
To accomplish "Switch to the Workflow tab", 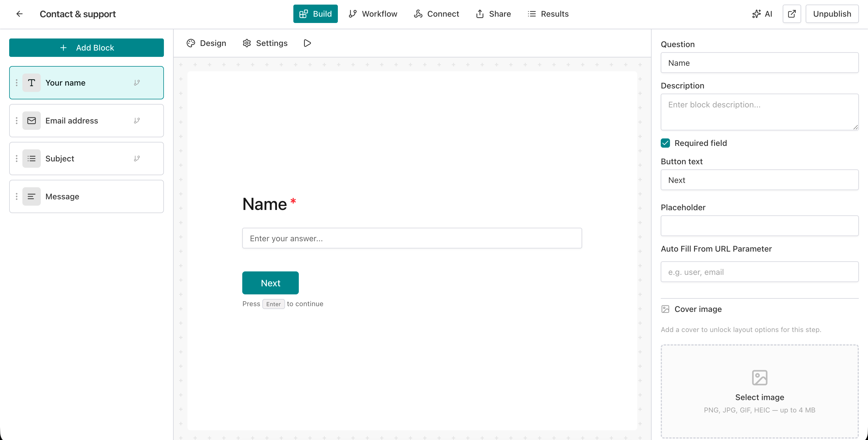I will click(x=373, y=14).
